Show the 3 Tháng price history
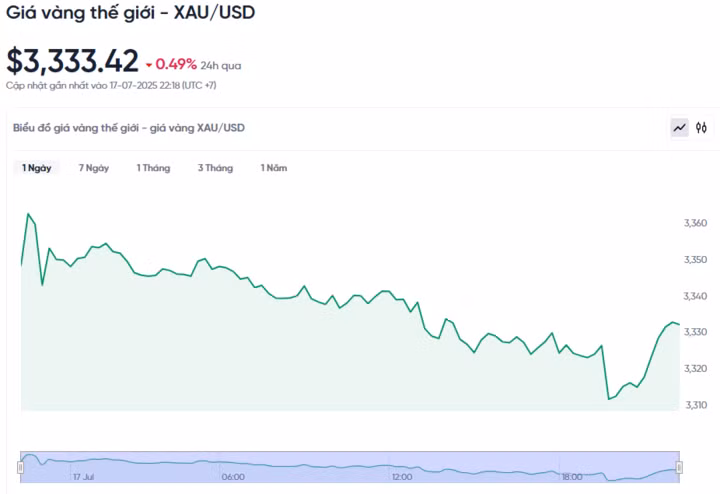720x494 pixels. pyautogui.click(x=215, y=168)
